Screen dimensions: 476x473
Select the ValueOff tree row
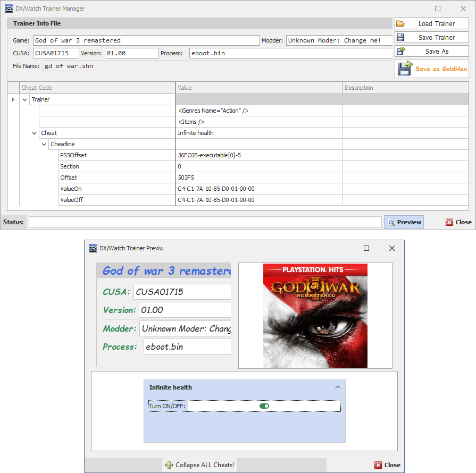click(x=116, y=200)
